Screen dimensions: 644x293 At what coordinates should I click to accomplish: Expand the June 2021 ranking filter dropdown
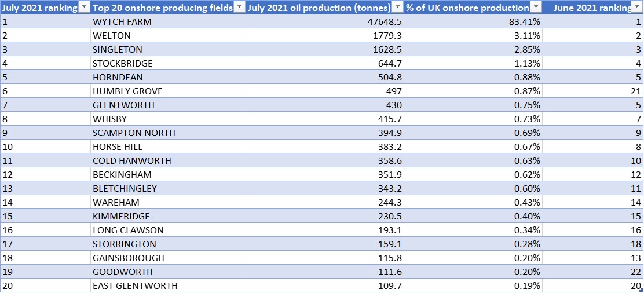pyautogui.click(x=638, y=8)
